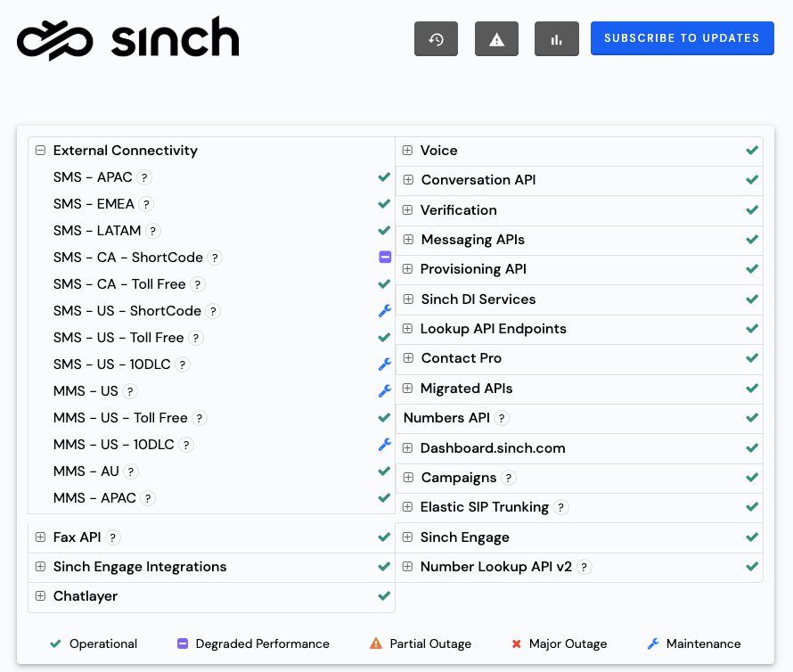Collapse the External Connectivity group
This screenshot has height=672, width=793.
(x=40, y=151)
